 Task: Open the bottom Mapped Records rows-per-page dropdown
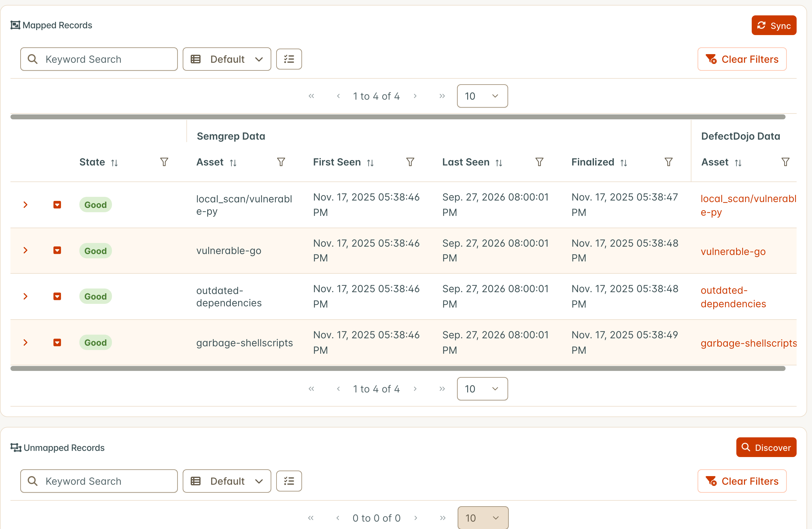(x=482, y=388)
